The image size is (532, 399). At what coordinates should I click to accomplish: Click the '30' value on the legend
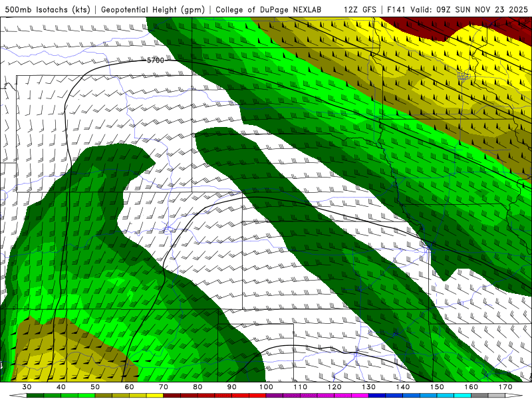pos(27,387)
